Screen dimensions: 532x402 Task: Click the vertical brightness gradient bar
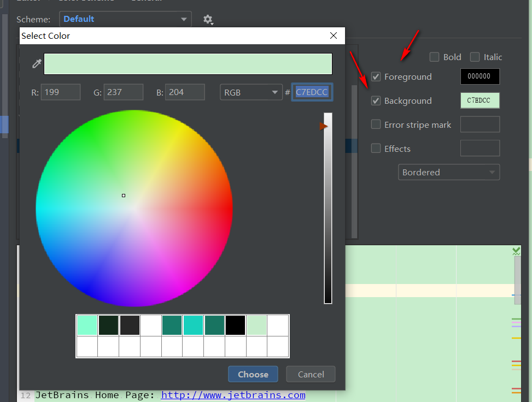(x=328, y=208)
